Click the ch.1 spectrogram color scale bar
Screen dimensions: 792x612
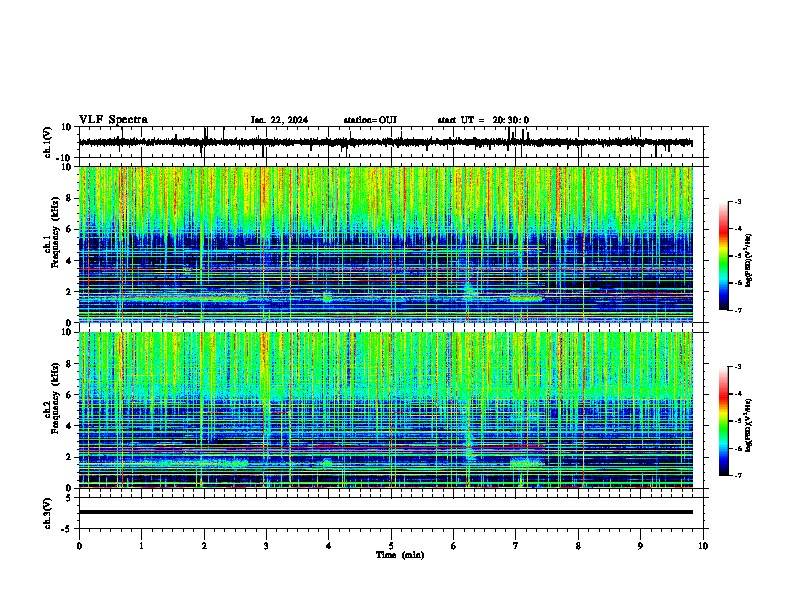pyautogui.click(x=724, y=255)
